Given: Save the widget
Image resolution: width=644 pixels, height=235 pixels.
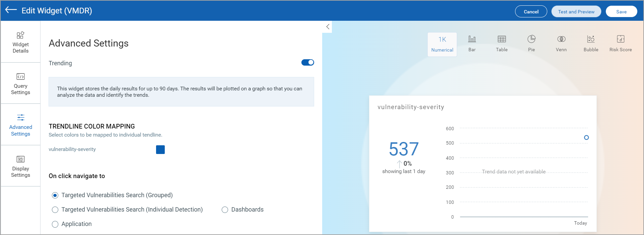Looking at the screenshot, I should 622,12.
